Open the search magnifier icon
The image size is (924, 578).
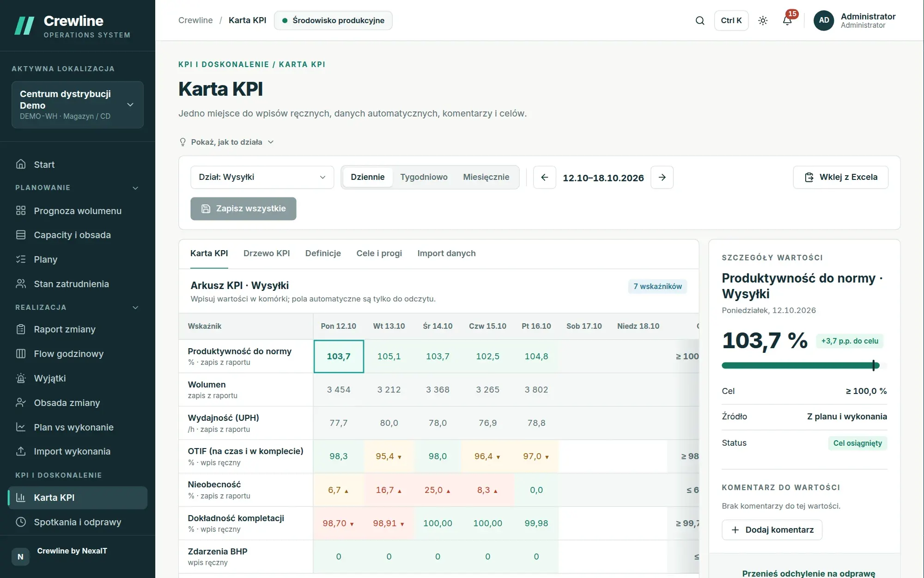click(x=700, y=20)
